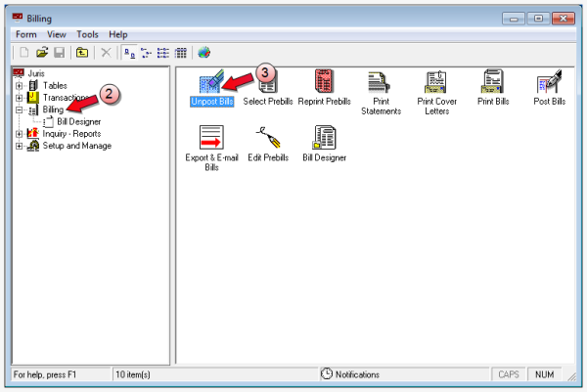Open the Bill Designer icon in right pane
Viewport: 587px width, 392px height.
(324, 137)
